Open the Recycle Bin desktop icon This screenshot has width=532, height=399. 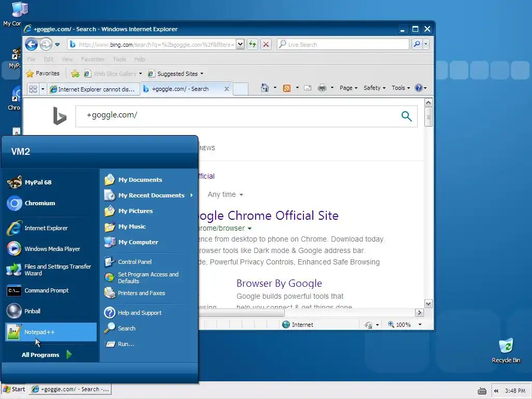[506, 351]
